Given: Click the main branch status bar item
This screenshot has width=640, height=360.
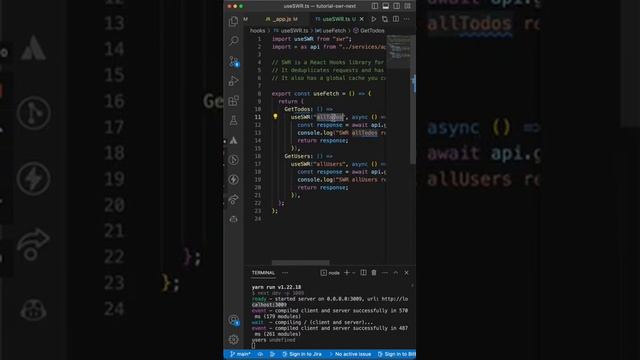Looking at the screenshot, I should 240,354.
